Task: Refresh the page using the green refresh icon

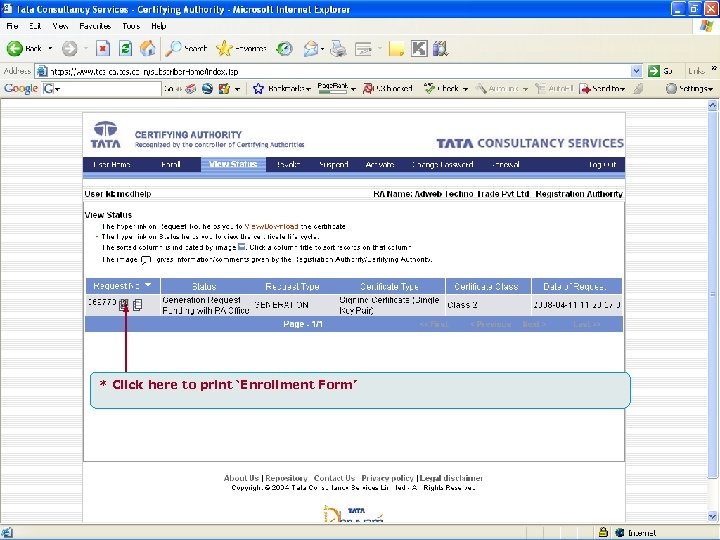Action: click(125, 48)
